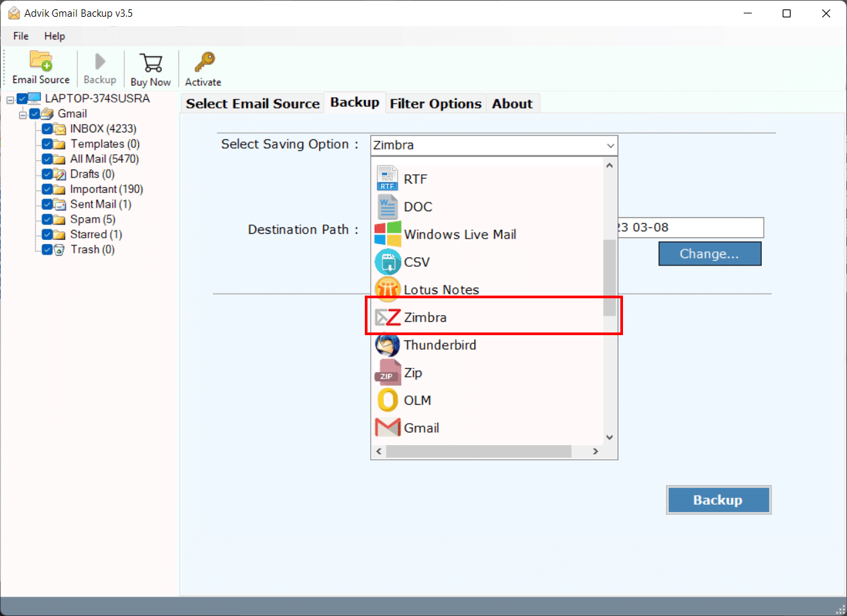Collapse the Gmail tree node
Viewport: 847px width, 616px height.
[x=23, y=114]
